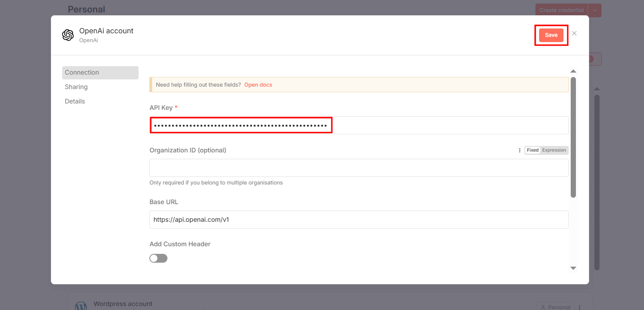Expand the Create credential dropdown arrow
644x310 pixels.
tap(595, 10)
